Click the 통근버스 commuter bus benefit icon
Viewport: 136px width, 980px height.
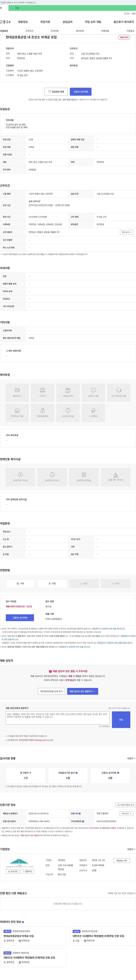pos(17,393)
